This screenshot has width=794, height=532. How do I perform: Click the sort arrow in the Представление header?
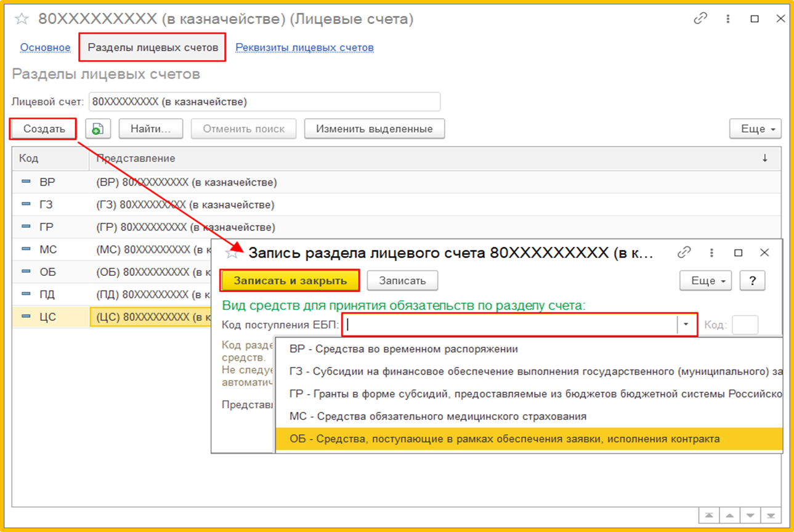pyautogui.click(x=765, y=158)
